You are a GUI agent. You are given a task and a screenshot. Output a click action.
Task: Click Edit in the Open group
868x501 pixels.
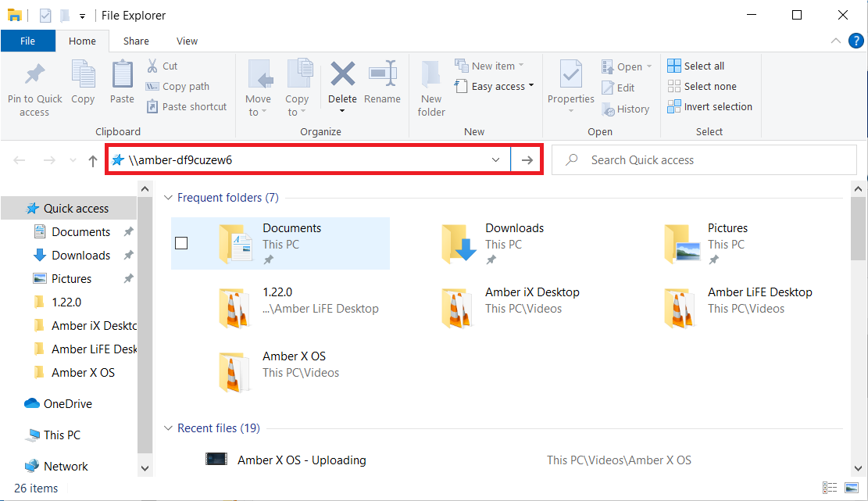(x=618, y=88)
